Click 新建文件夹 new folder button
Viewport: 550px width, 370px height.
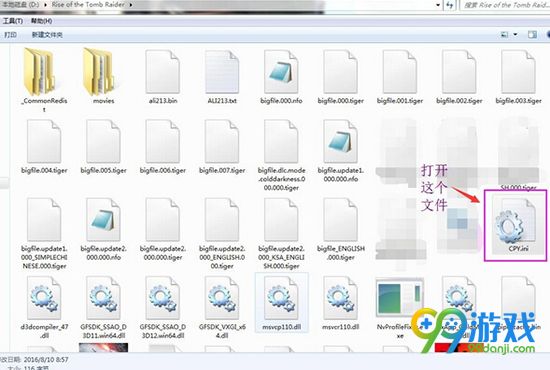coord(47,35)
